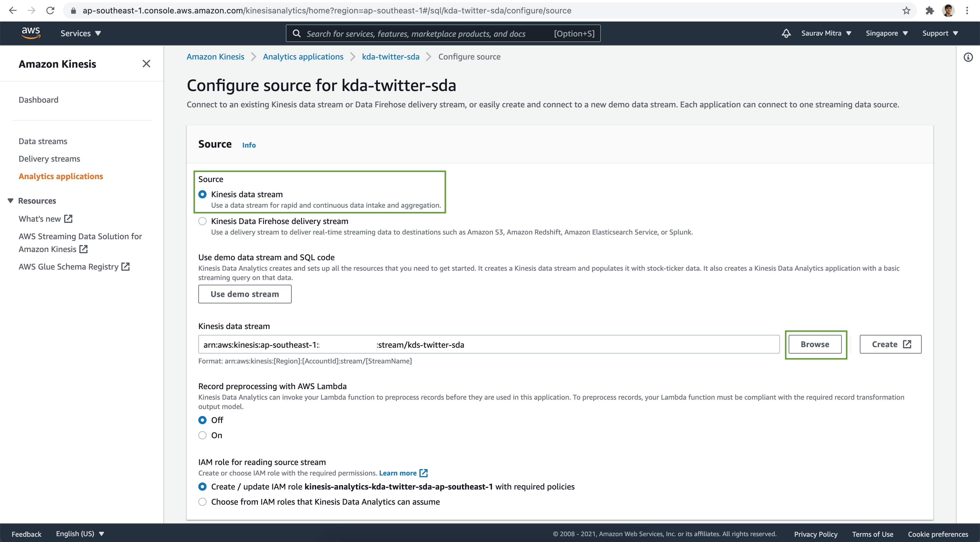980x542 pixels.
Task: Click the Learn more link
Action: 398,473
